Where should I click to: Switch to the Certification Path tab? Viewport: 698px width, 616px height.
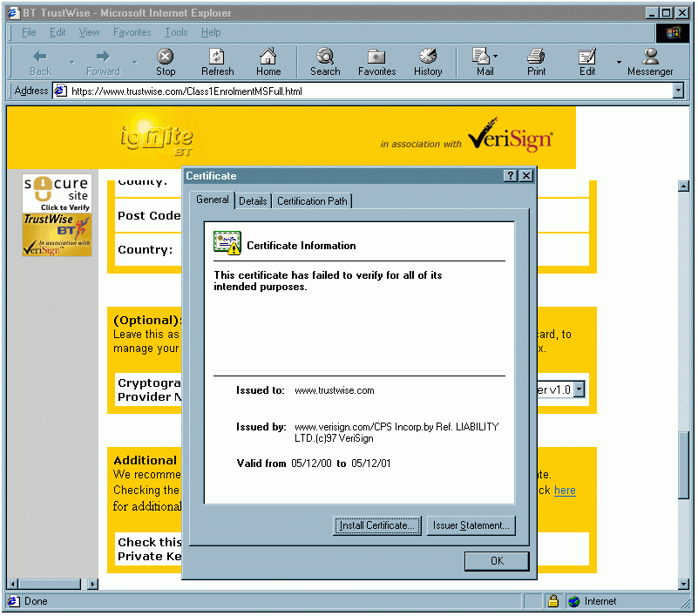pos(312,201)
